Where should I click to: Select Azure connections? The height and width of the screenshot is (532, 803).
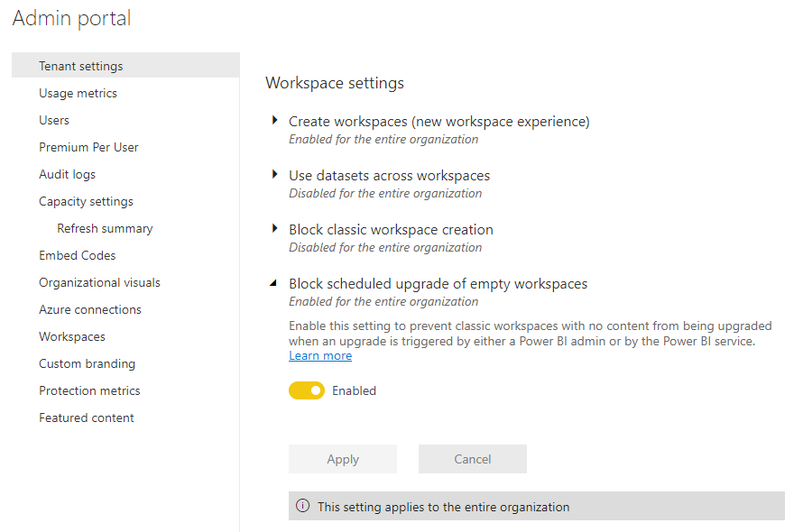click(x=90, y=310)
